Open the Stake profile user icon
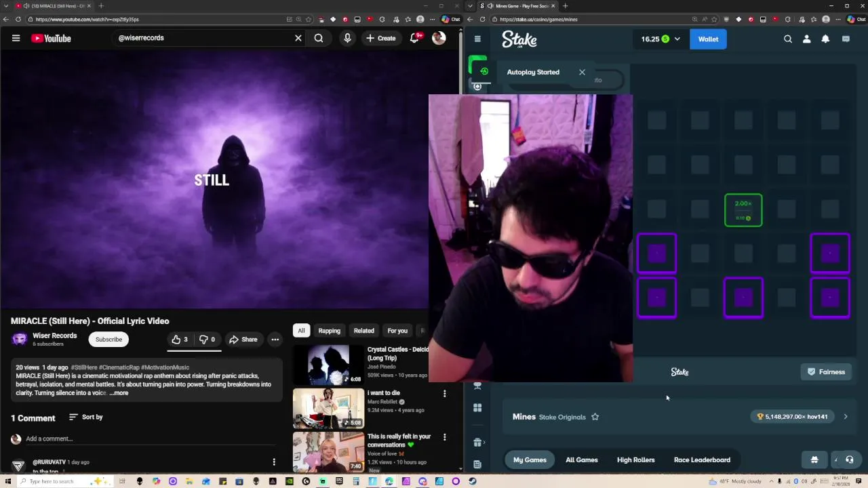This screenshot has height=488, width=868. tap(806, 39)
